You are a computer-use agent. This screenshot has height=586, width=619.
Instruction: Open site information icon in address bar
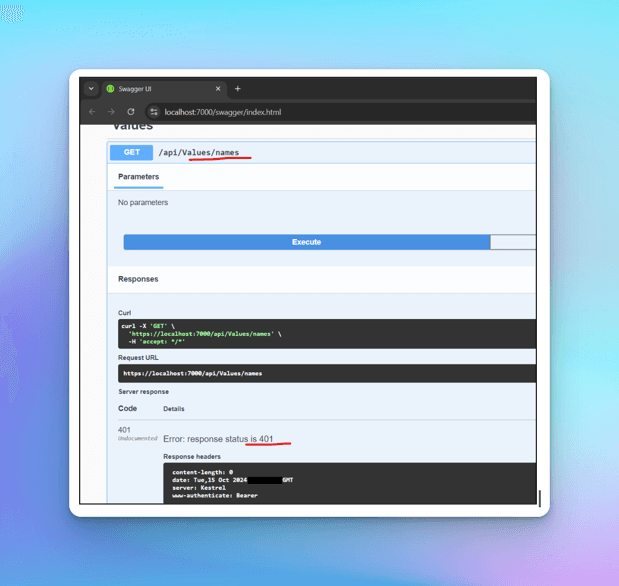[154, 112]
